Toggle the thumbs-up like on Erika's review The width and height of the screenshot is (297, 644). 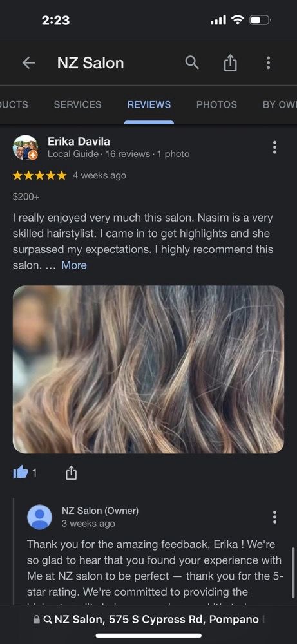tap(21, 473)
